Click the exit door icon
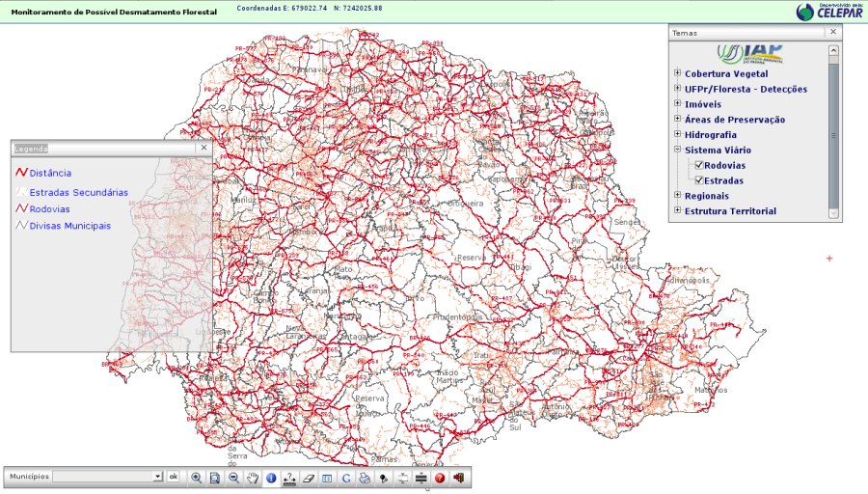Screen dimensions: 868x494 coord(458,478)
